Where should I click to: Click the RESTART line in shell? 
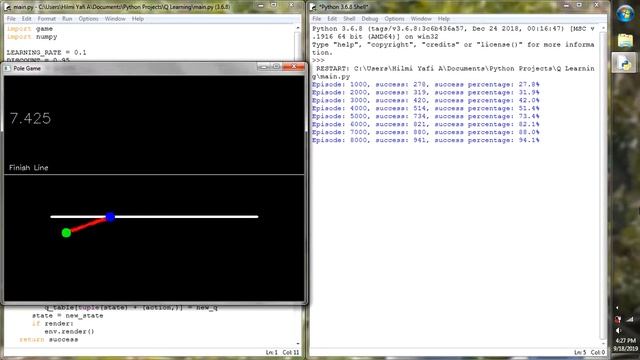pos(453,72)
